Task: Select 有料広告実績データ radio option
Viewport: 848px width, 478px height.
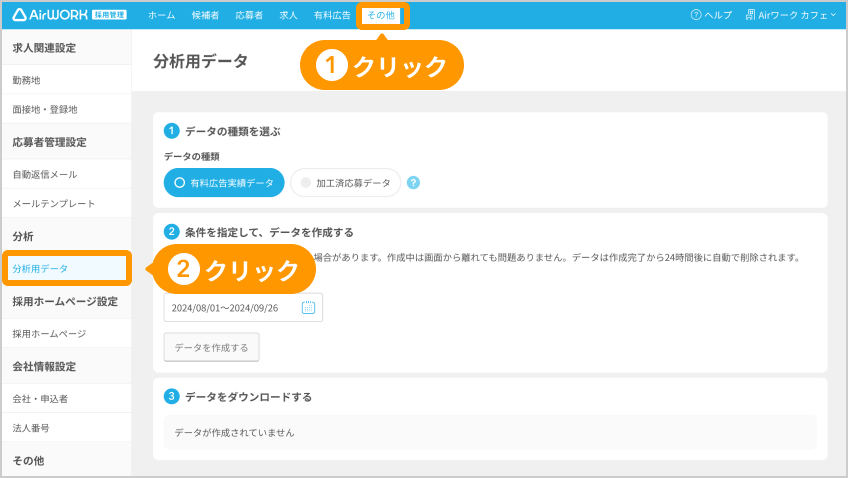Action: [224, 183]
